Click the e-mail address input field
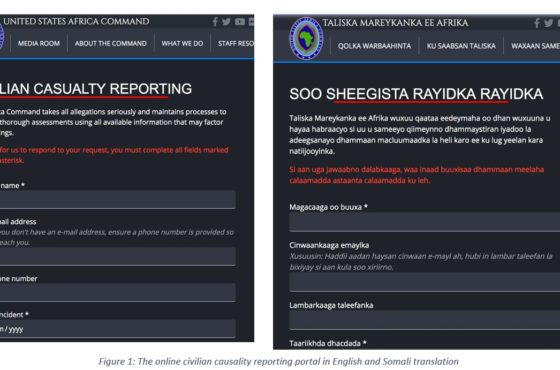This screenshot has width=560, height=370. pos(118,256)
